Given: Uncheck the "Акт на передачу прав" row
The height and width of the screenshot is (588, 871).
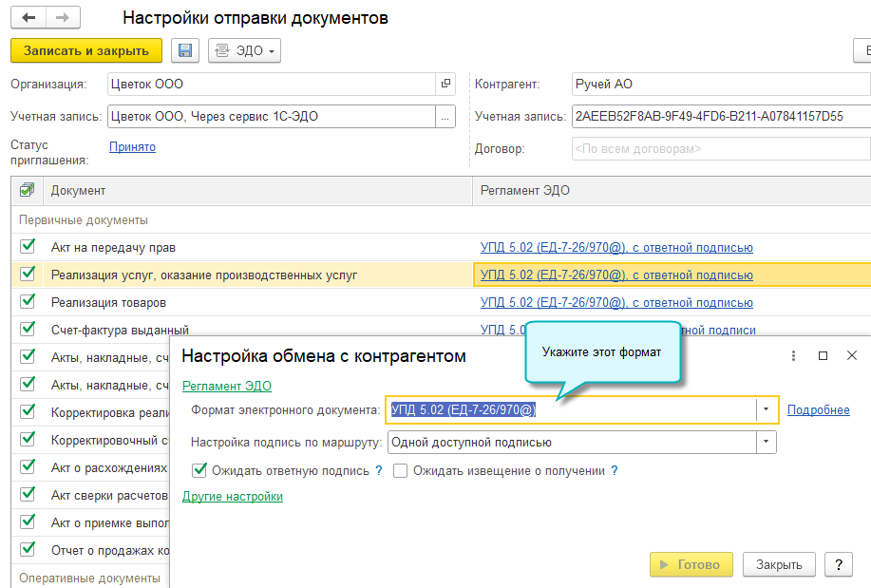Looking at the screenshot, I should pos(28,247).
